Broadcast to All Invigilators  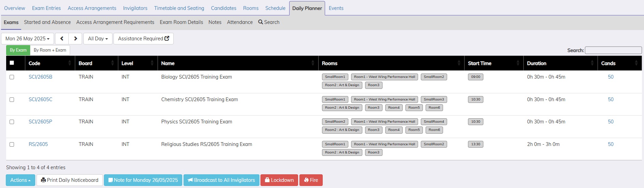pyautogui.click(x=221, y=180)
